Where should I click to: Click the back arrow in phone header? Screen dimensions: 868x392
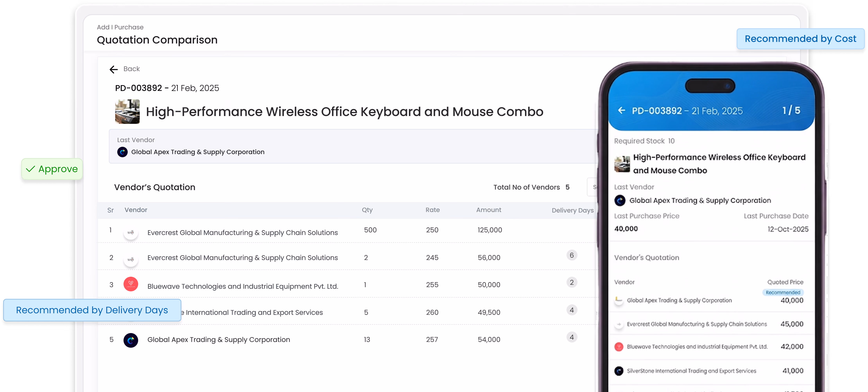(622, 110)
